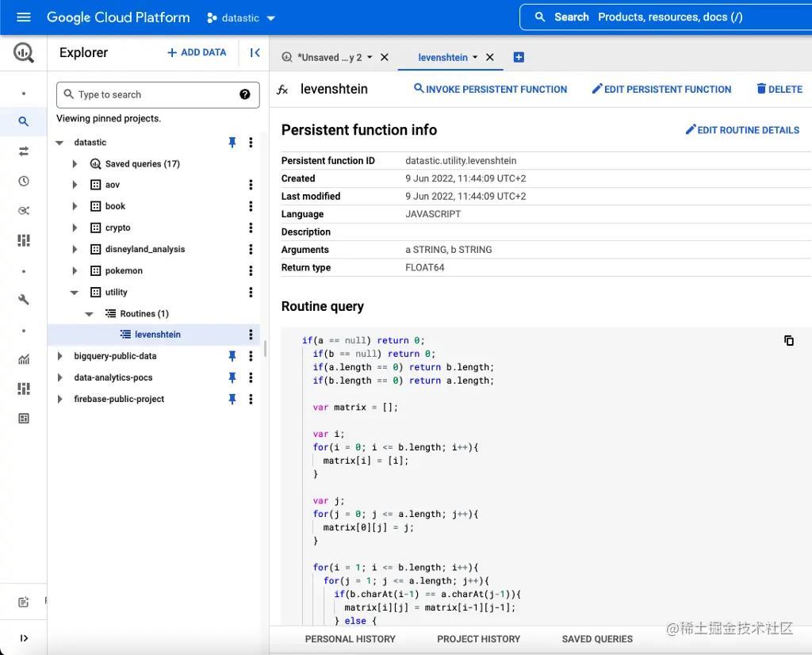The width and height of the screenshot is (812, 655).
Task: Create a new query tab with plus
Action: [x=519, y=57]
